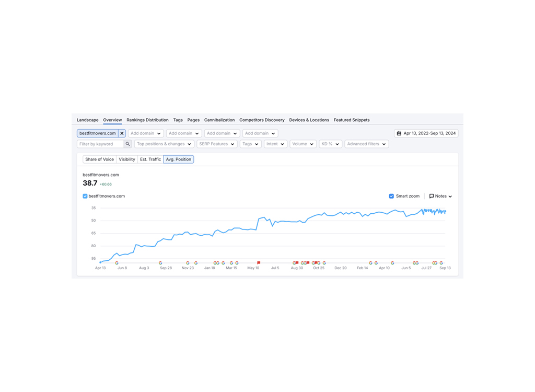Expand the Notes options chevron
The width and height of the screenshot is (535, 392).
[450, 196]
